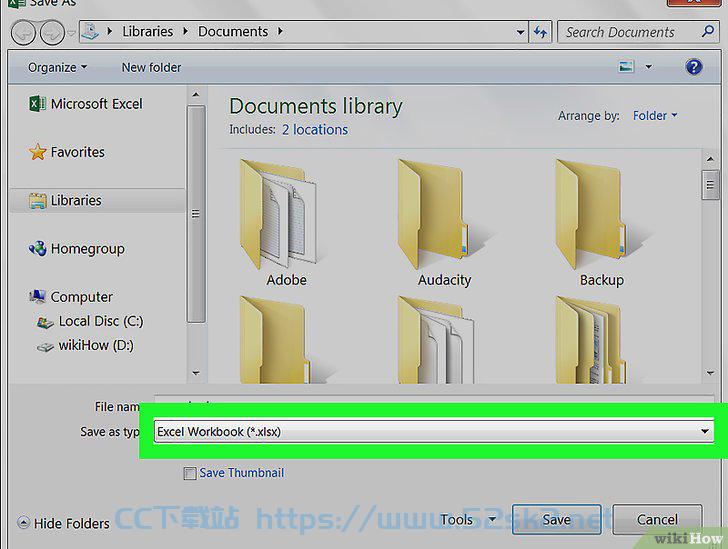Image resolution: width=728 pixels, height=549 pixels.
Task: Open the Tools dropdown menu
Action: 468,520
